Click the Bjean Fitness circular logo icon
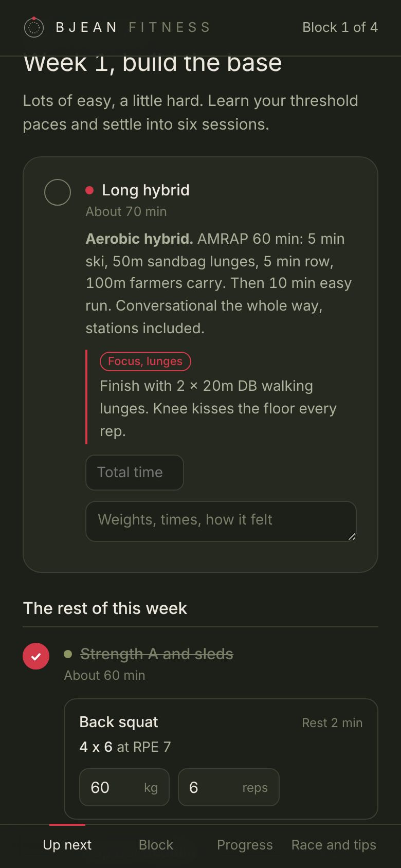401x868 pixels. [34, 27]
